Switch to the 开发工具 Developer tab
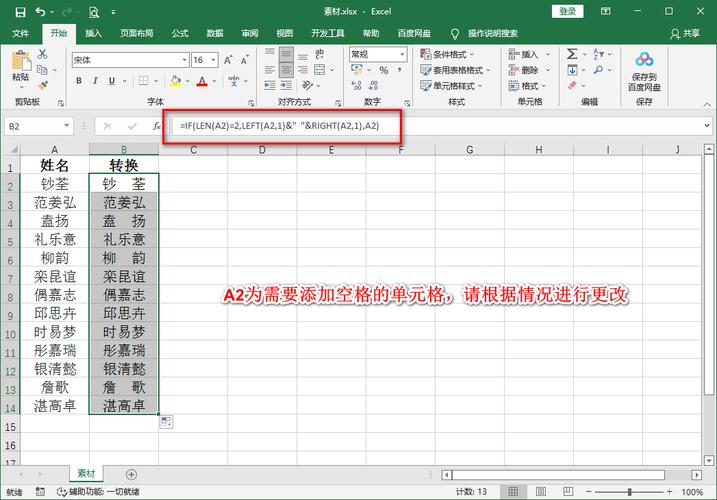 (x=327, y=33)
